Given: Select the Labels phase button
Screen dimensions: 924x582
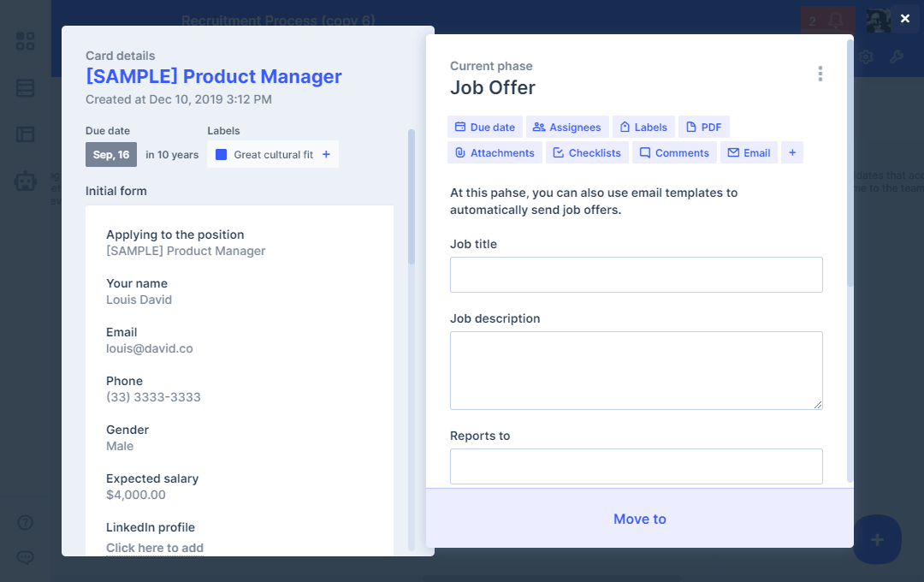Looking at the screenshot, I should pyautogui.click(x=643, y=127).
